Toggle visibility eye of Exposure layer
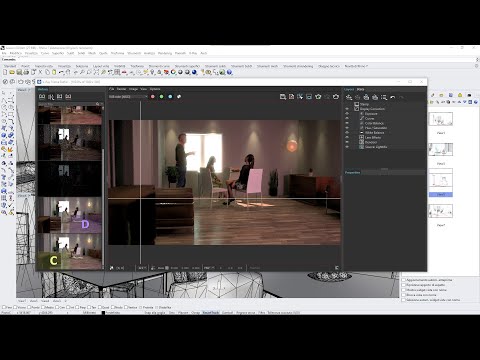The width and height of the screenshot is (480, 360). tap(347, 114)
